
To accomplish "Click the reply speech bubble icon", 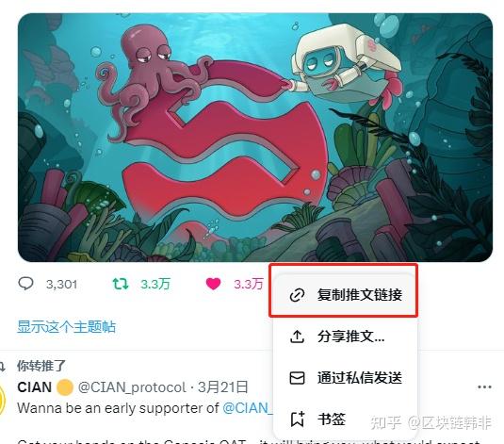I will (x=25, y=284).
